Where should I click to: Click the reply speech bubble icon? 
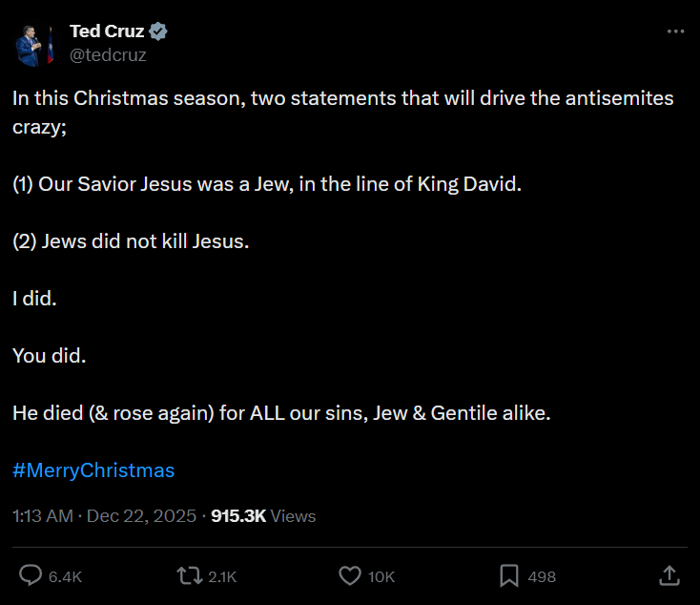tap(31, 575)
